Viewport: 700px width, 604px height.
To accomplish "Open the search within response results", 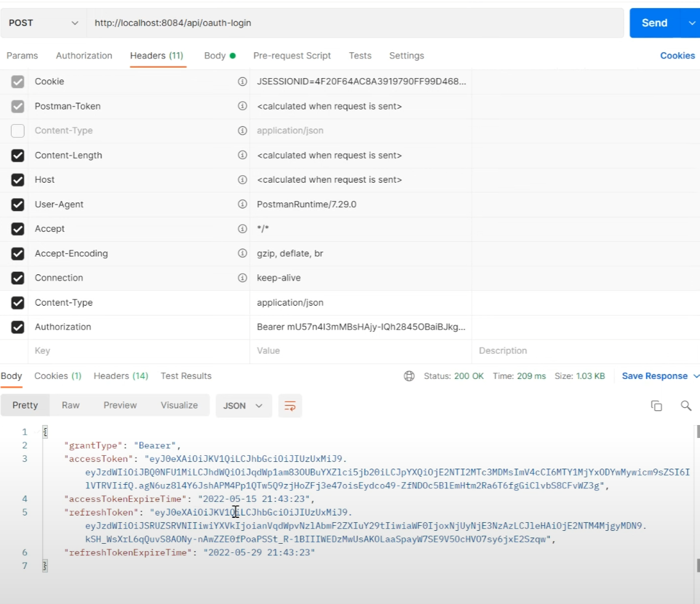I will (686, 406).
